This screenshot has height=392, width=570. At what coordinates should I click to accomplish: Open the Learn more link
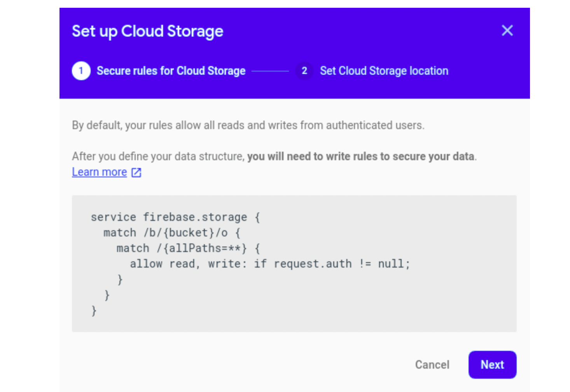[100, 172]
